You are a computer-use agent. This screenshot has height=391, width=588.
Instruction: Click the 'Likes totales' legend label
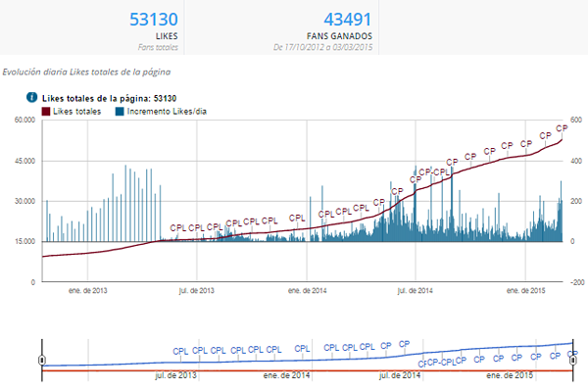pos(76,112)
